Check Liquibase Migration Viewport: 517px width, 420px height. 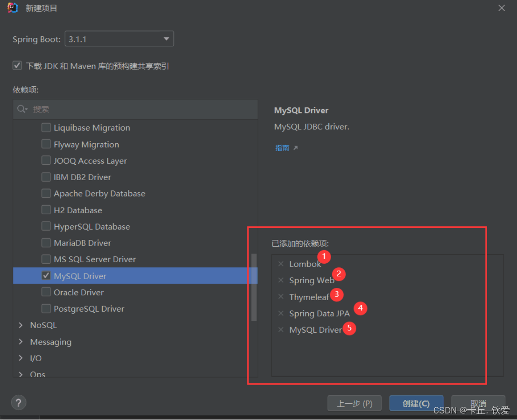click(x=46, y=127)
